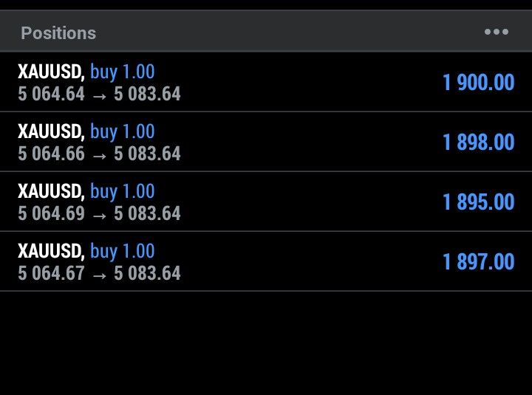Click the 1 898.00 profit value

tap(478, 142)
